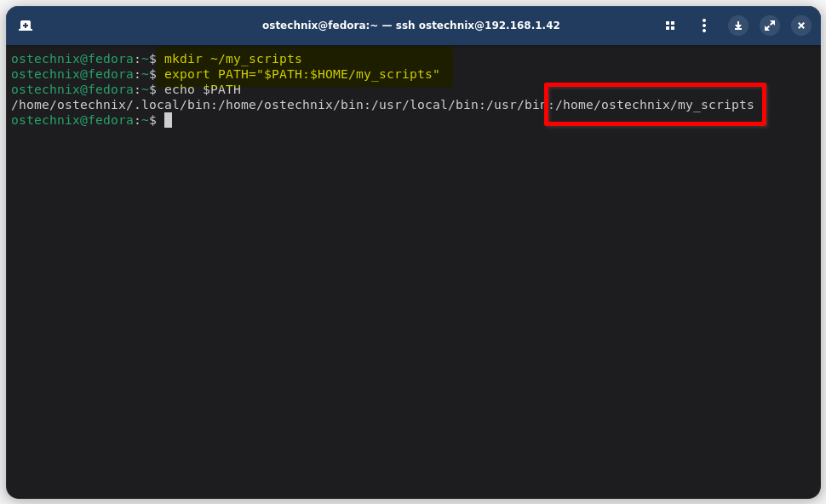Maximize the terminal with the diagonal-arrows icon
Screen dimensions: 826x504
point(770,26)
